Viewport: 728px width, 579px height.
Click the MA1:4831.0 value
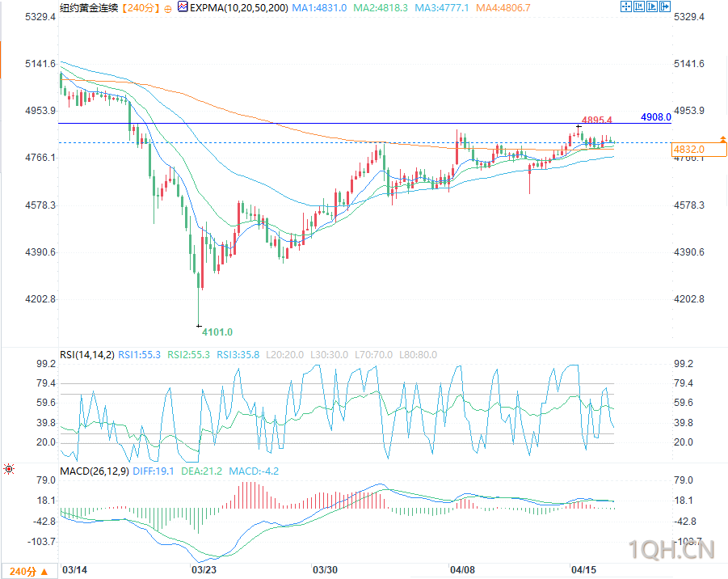[319, 8]
